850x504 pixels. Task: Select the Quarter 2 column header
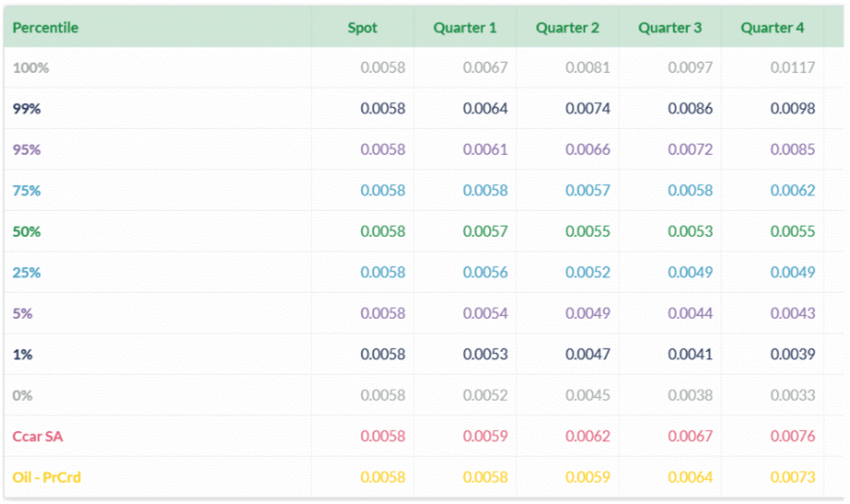click(x=568, y=27)
